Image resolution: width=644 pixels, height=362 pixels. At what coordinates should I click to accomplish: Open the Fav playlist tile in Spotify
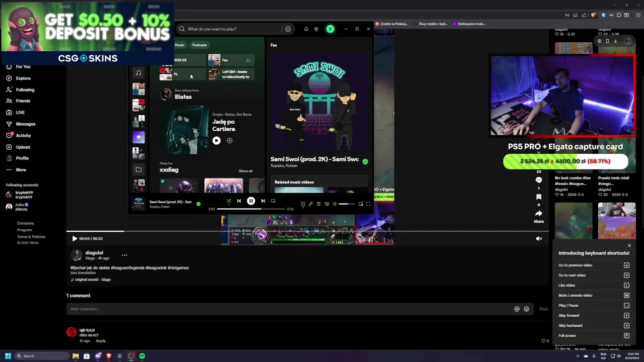(x=230, y=60)
